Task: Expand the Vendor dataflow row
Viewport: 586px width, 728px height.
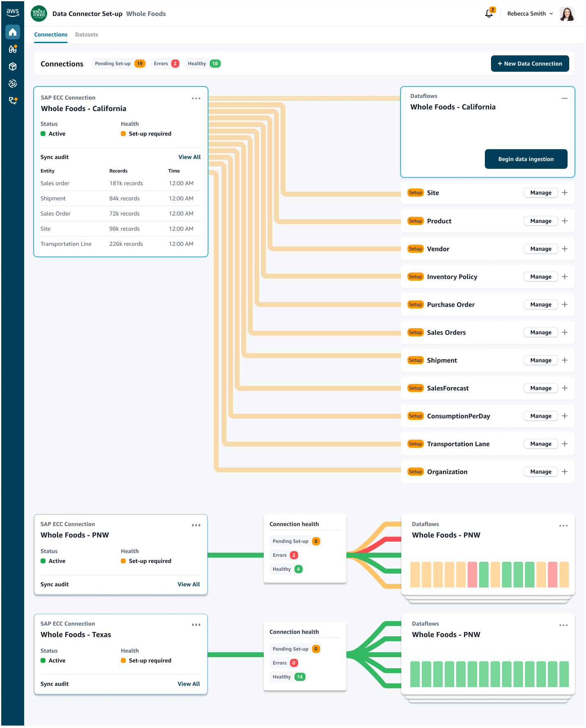Action: click(x=565, y=249)
